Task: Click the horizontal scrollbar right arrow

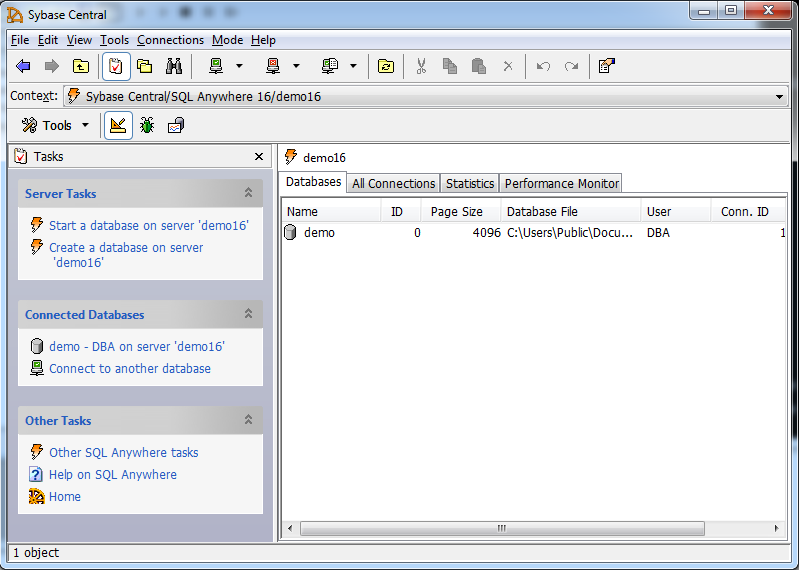Action: [777, 528]
